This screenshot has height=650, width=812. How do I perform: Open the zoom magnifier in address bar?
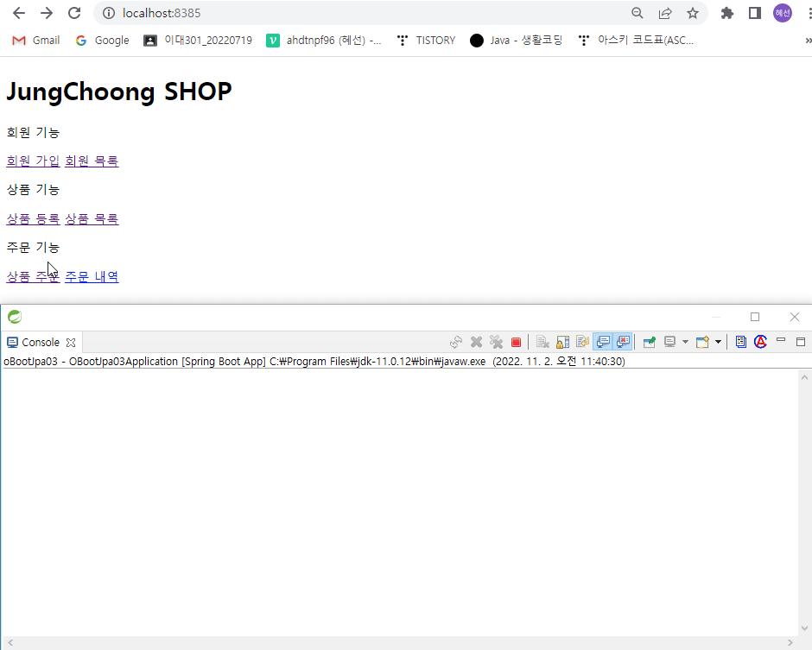[x=638, y=13]
